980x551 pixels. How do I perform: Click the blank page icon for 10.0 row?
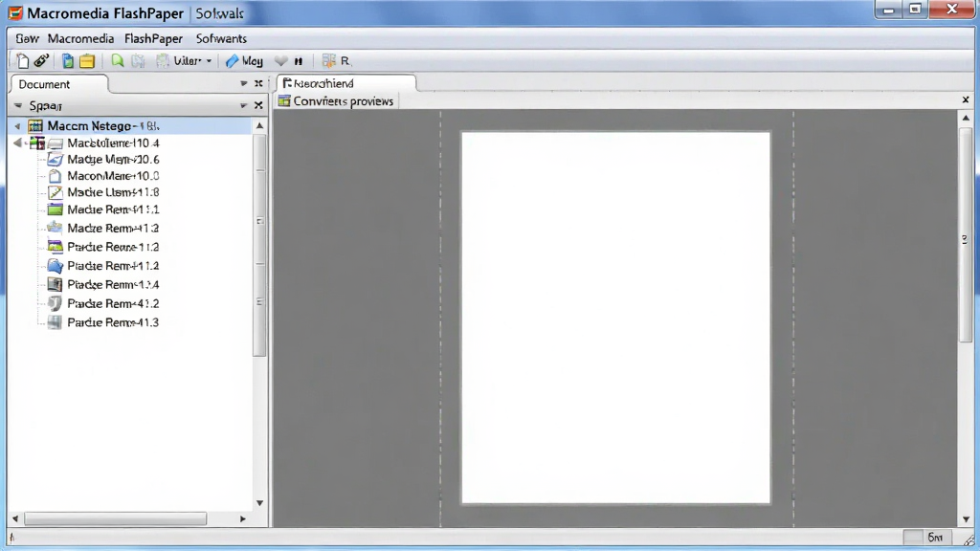(x=55, y=176)
